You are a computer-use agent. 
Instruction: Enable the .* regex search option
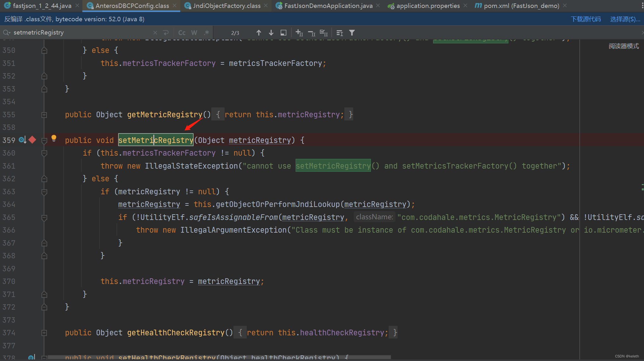coord(207,32)
